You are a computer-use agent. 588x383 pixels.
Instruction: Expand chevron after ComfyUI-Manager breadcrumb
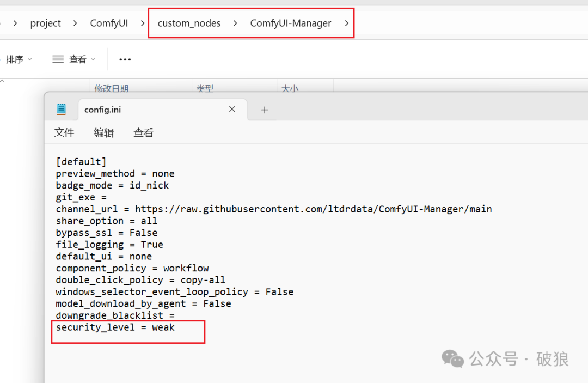click(346, 23)
